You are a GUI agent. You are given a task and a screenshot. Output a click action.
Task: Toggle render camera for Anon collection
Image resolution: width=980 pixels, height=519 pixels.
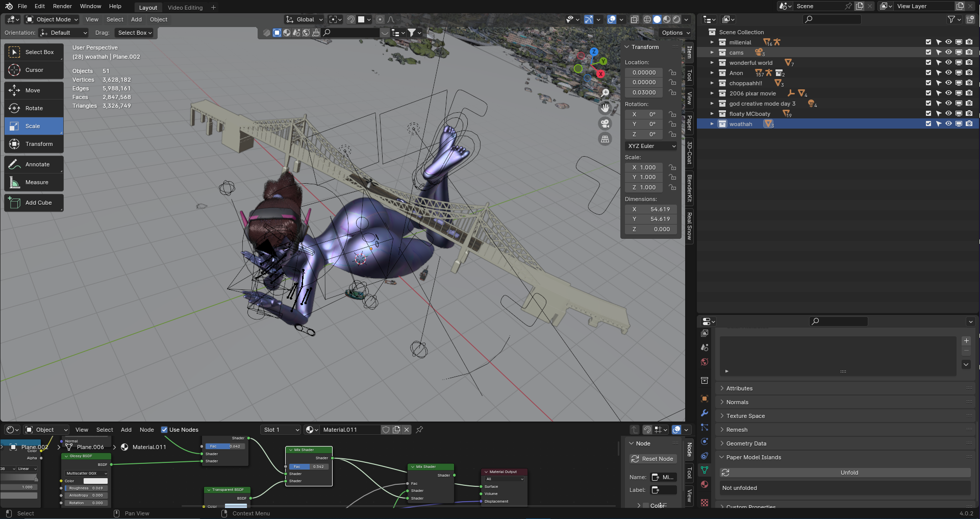(x=969, y=73)
